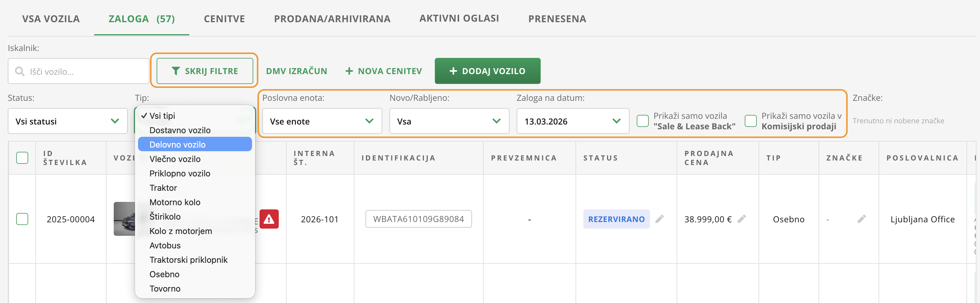Screen dimensions: 980x303
Task: Choose Delovno vozilo from the list
Action: click(x=177, y=145)
